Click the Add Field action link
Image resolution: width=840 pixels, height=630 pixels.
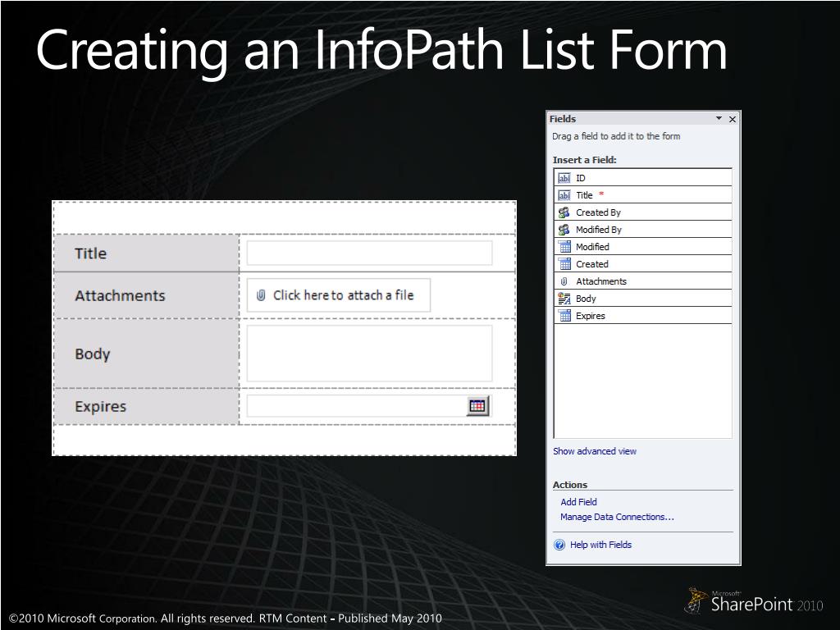coord(578,502)
